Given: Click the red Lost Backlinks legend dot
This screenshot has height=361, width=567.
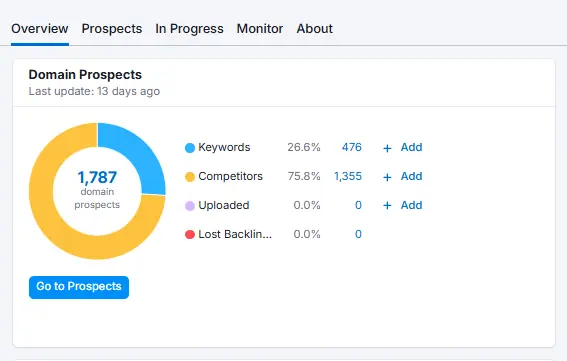Looking at the screenshot, I should pos(190,234).
